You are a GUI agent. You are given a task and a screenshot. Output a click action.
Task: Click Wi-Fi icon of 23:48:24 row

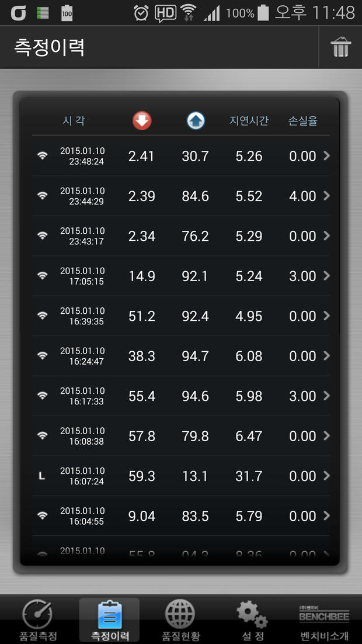click(x=42, y=155)
